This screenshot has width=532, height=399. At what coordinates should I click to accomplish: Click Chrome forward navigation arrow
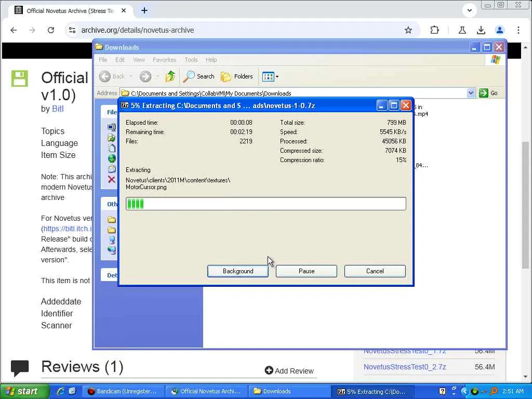pos(32,30)
